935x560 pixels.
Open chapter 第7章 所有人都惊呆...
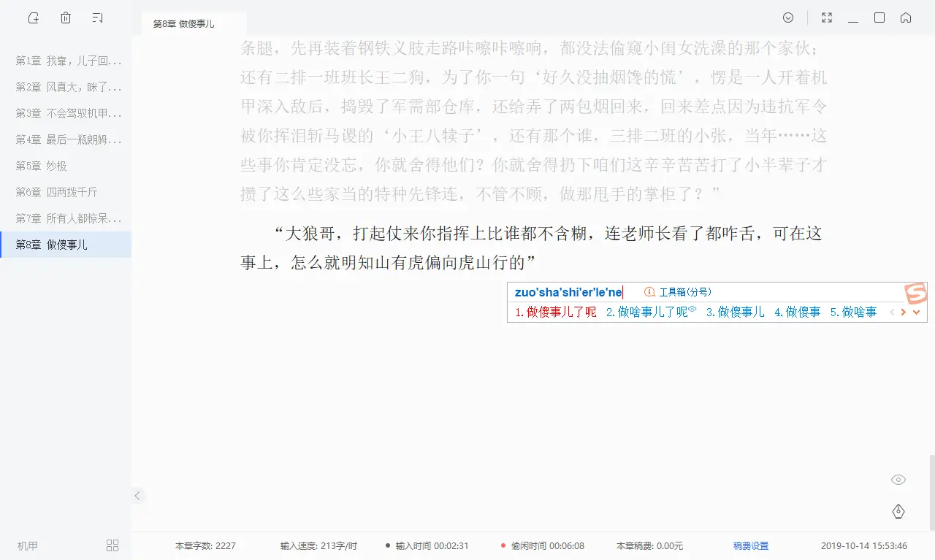[x=66, y=218]
